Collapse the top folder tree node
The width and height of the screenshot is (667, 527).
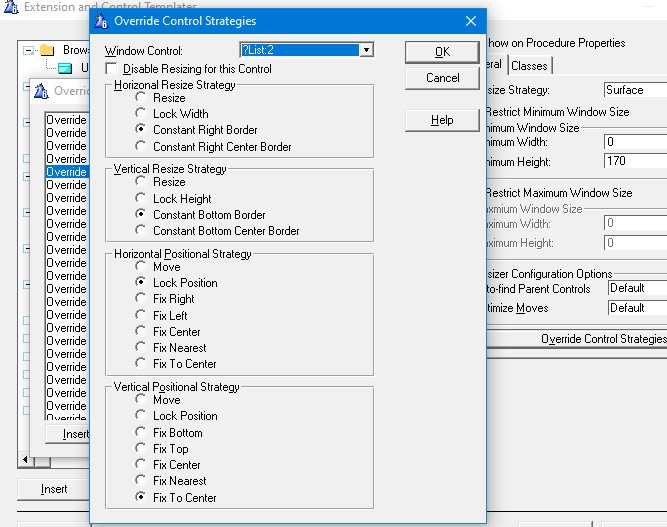(x=28, y=50)
